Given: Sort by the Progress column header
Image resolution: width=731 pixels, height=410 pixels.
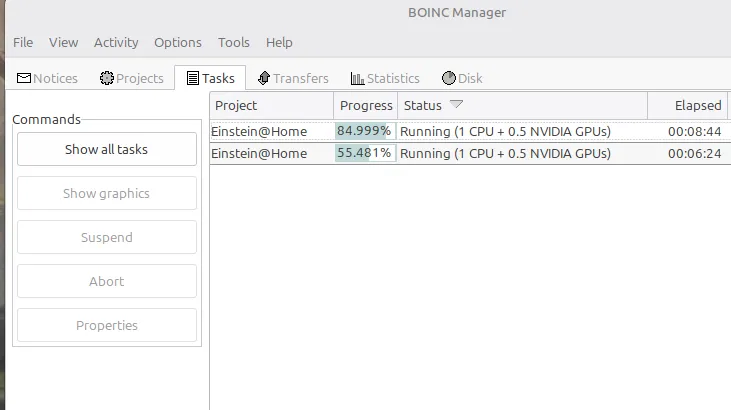Looking at the screenshot, I should pyautogui.click(x=366, y=105).
